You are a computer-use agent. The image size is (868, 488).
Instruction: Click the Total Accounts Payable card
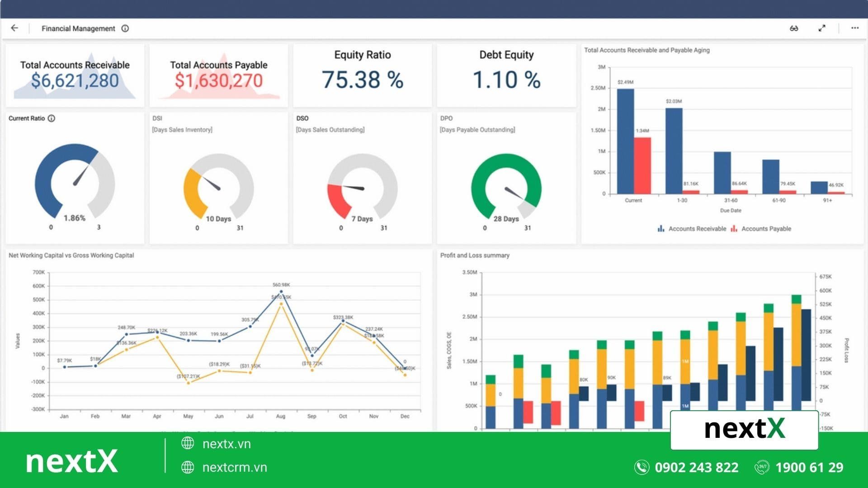pyautogui.click(x=219, y=75)
